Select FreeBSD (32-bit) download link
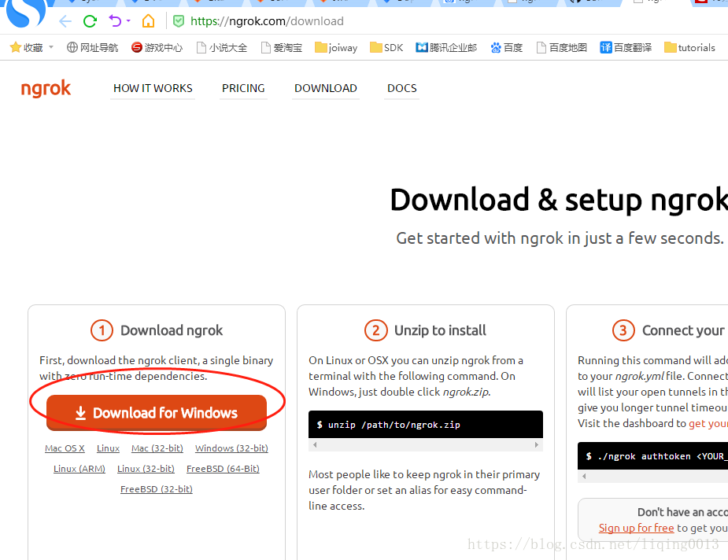 [x=157, y=489]
